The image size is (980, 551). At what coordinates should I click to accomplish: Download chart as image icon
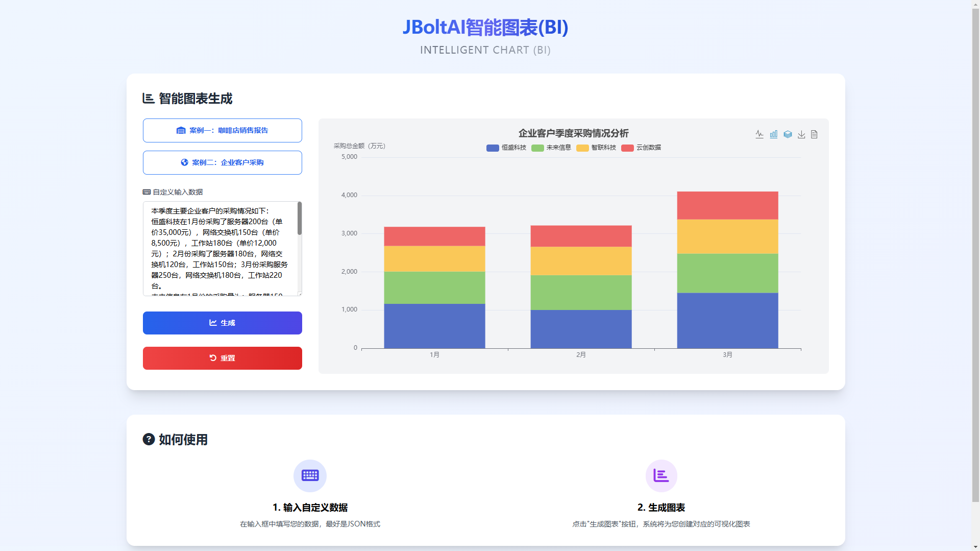coord(801,134)
